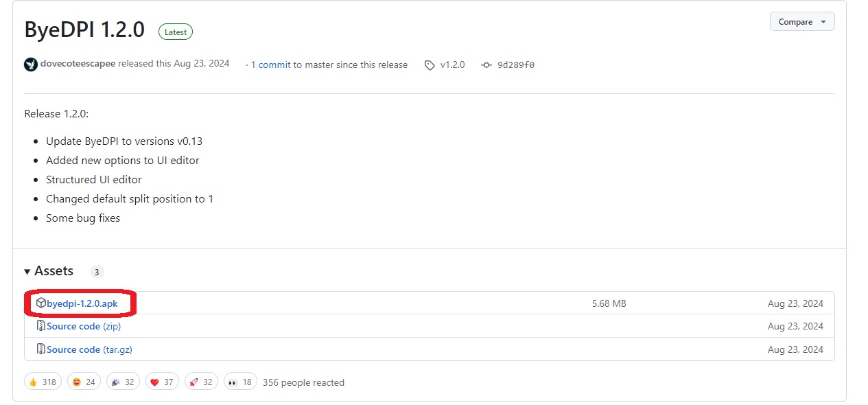Download Source code (tar.gz)
868x405 pixels.
(89, 349)
